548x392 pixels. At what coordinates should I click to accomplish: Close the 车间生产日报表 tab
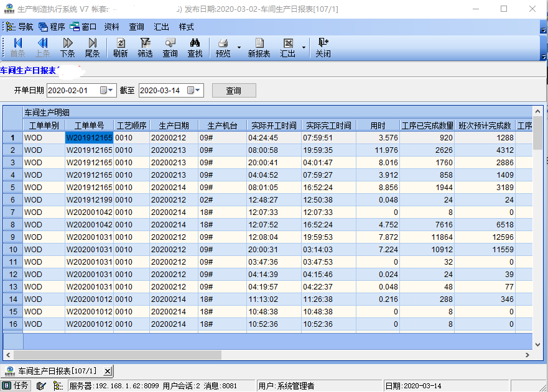[108, 371]
